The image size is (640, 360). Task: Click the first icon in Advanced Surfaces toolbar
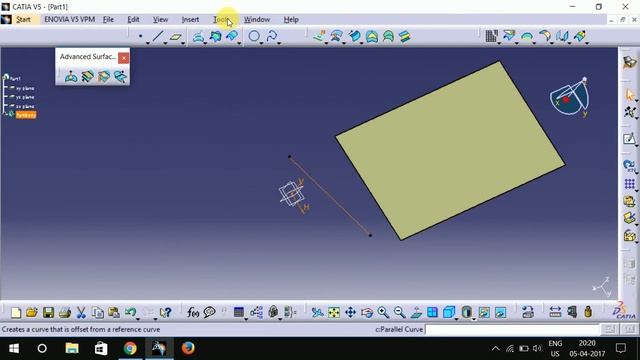pyautogui.click(x=71, y=76)
